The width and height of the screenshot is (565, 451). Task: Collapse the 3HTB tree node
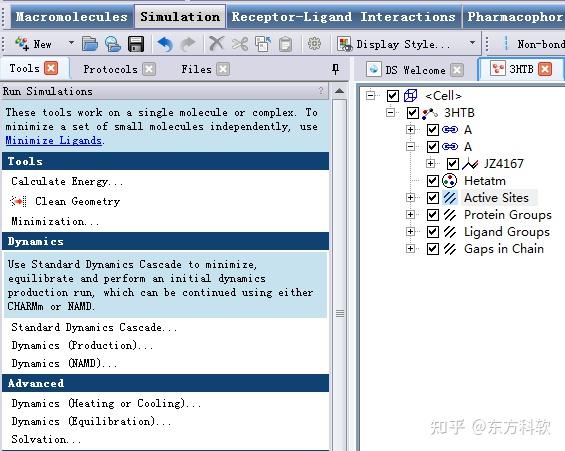[x=391, y=112]
